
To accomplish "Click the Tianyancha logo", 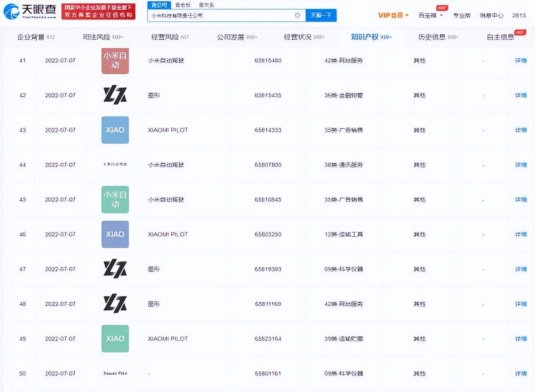I will pos(29,11).
